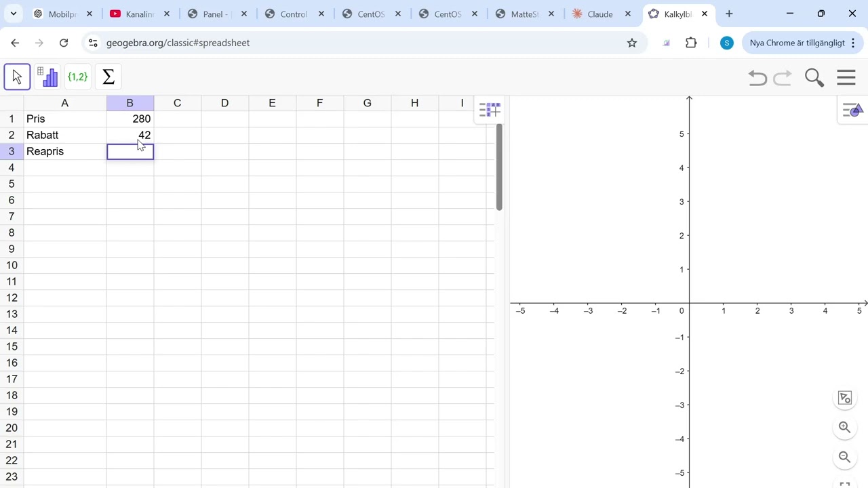Image resolution: width=868 pixels, height=488 pixels.
Task: Click cell containing Pris
Action: tap(65, 119)
